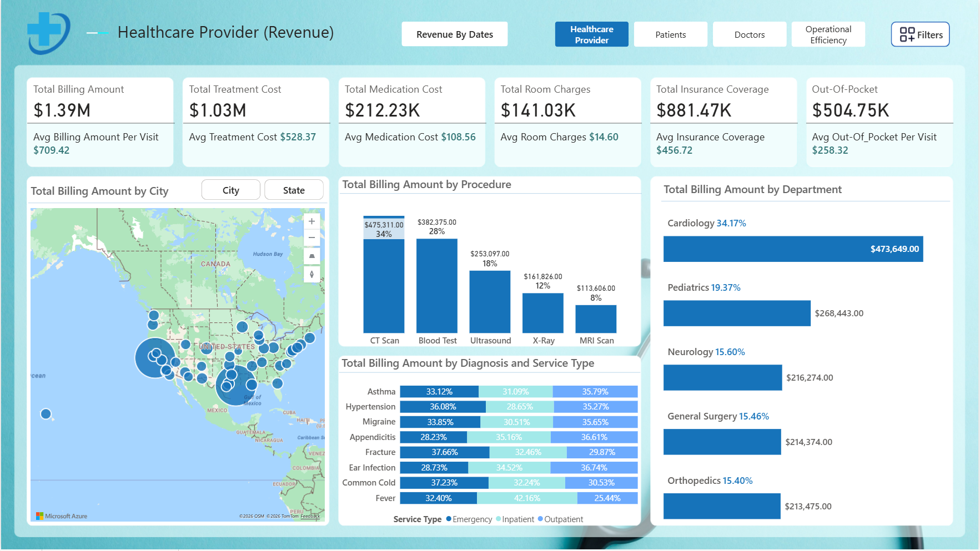Image resolution: width=980 pixels, height=551 pixels.
Task: Switch to the Doctors tab
Action: point(750,34)
